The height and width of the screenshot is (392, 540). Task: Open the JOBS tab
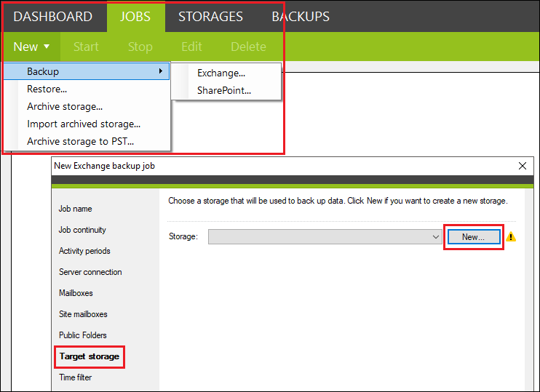135,17
